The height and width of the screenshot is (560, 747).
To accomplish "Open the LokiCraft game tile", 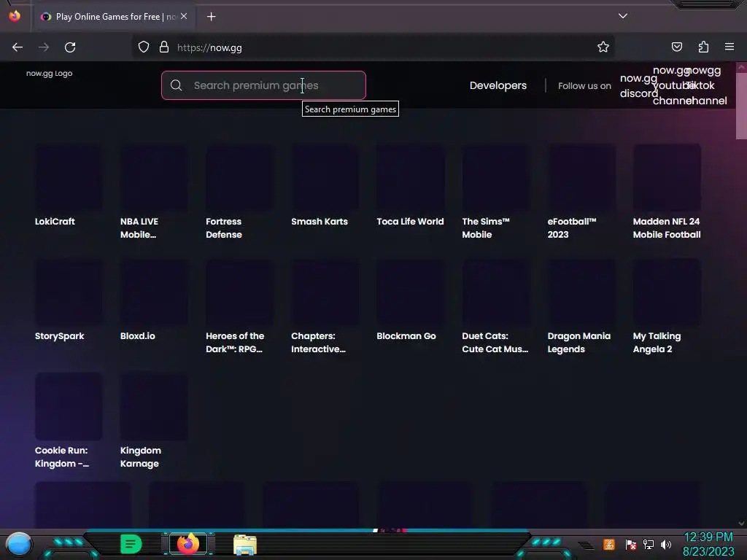I will pyautogui.click(x=69, y=186).
